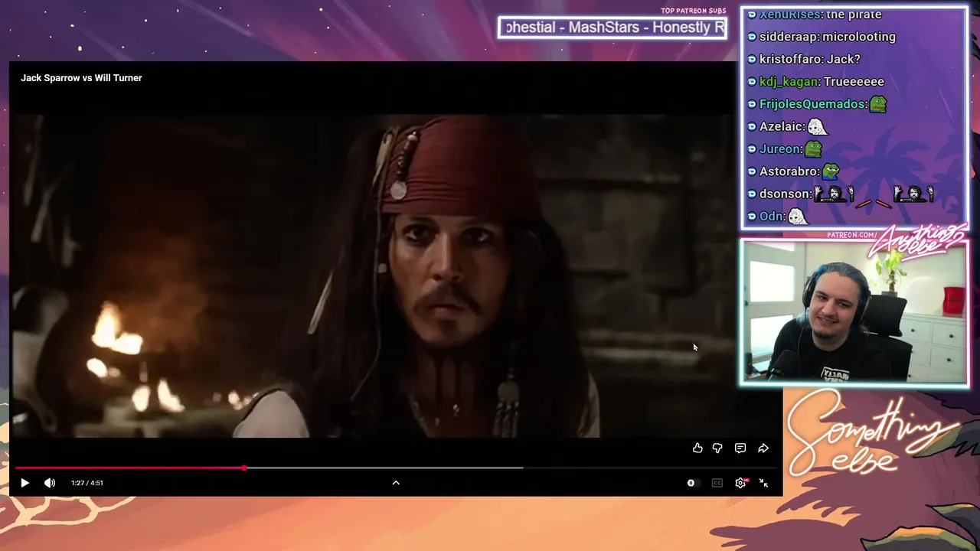This screenshot has height=551, width=980.
Task: Click username dsonson in chat
Action: click(783, 194)
